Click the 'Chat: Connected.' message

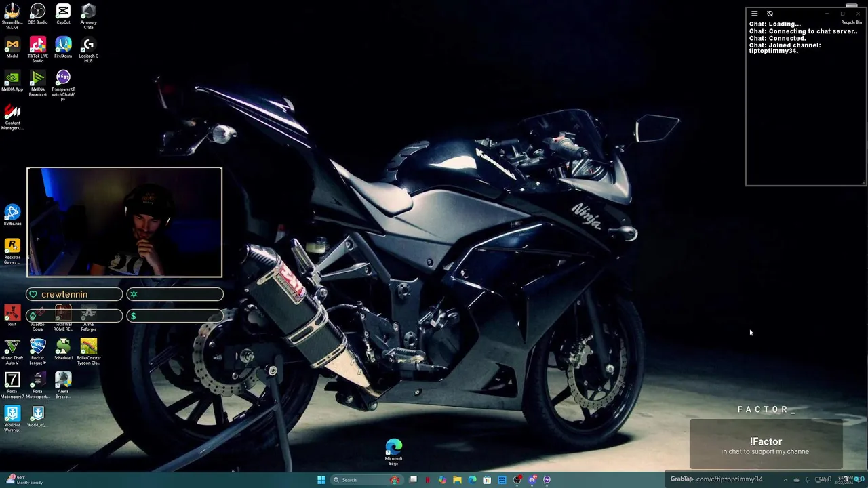[777, 38]
